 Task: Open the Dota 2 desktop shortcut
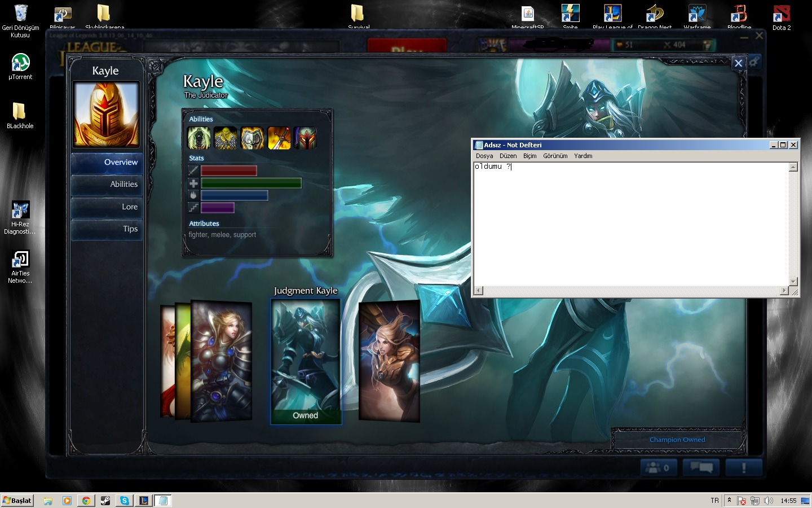coord(782,17)
